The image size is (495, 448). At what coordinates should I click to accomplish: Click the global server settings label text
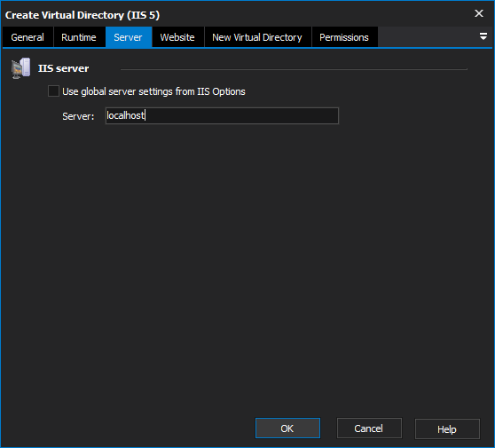click(x=153, y=91)
